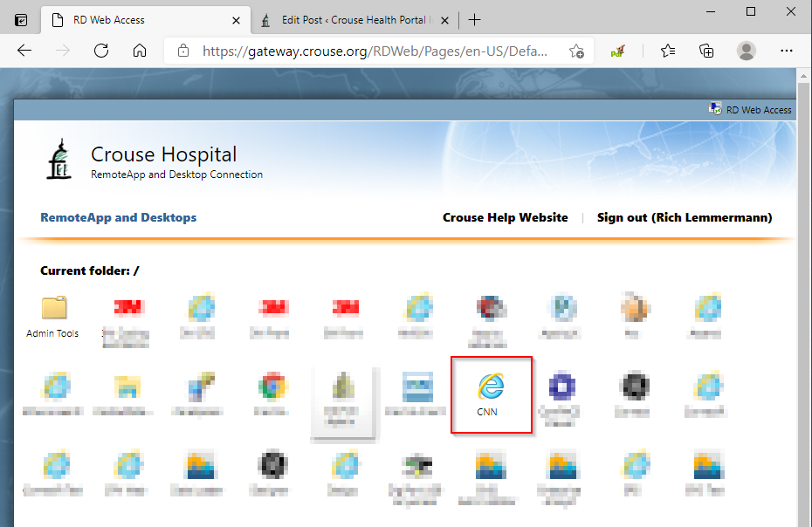Launch the CNN RemoteApp

[491, 394]
